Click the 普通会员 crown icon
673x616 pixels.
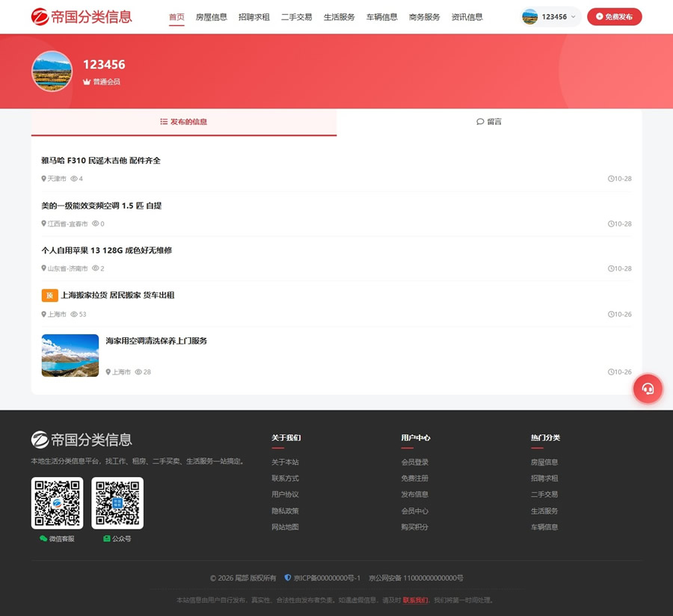[86, 81]
